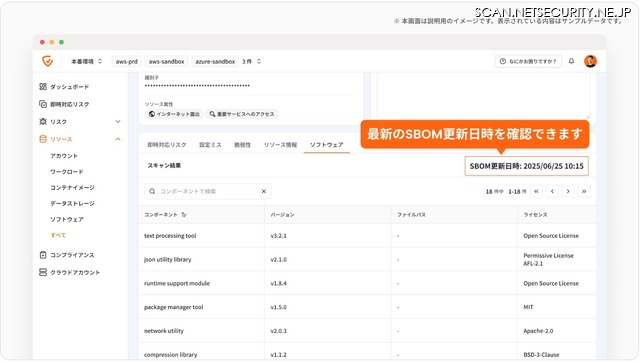The width and height of the screenshot is (640, 362).
Task: Select the text processing tool row
Action: tap(367, 236)
